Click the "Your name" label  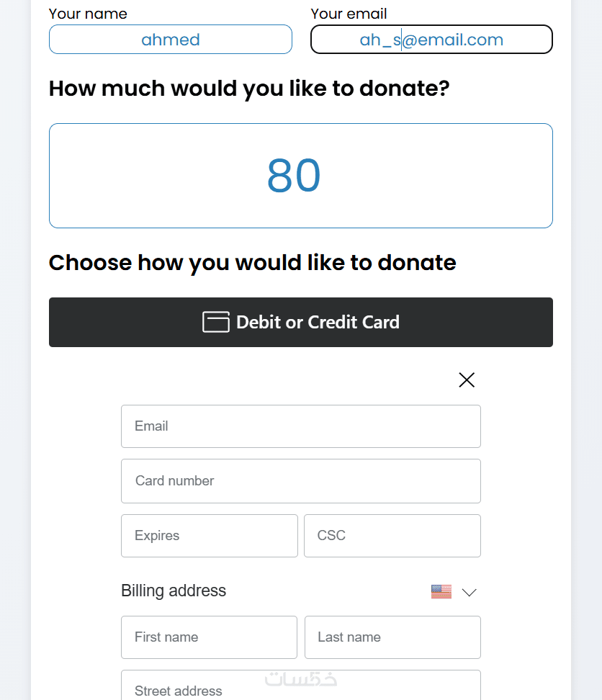[88, 14]
